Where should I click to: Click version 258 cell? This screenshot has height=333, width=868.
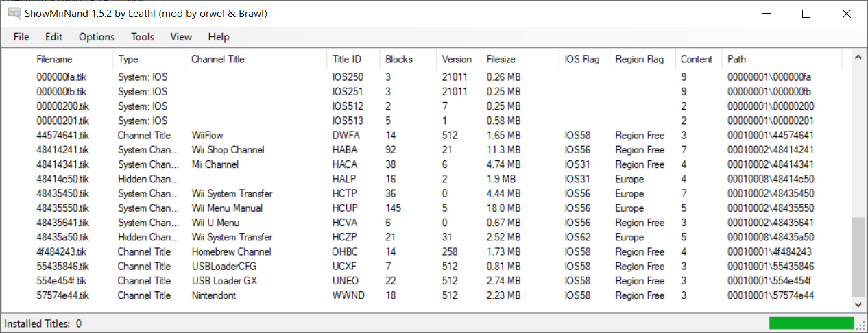point(450,252)
